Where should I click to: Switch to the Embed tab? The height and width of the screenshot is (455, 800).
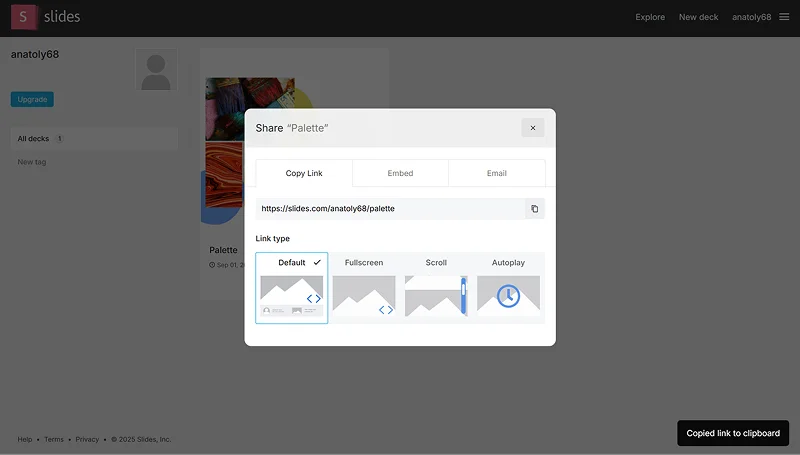click(400, 173)
